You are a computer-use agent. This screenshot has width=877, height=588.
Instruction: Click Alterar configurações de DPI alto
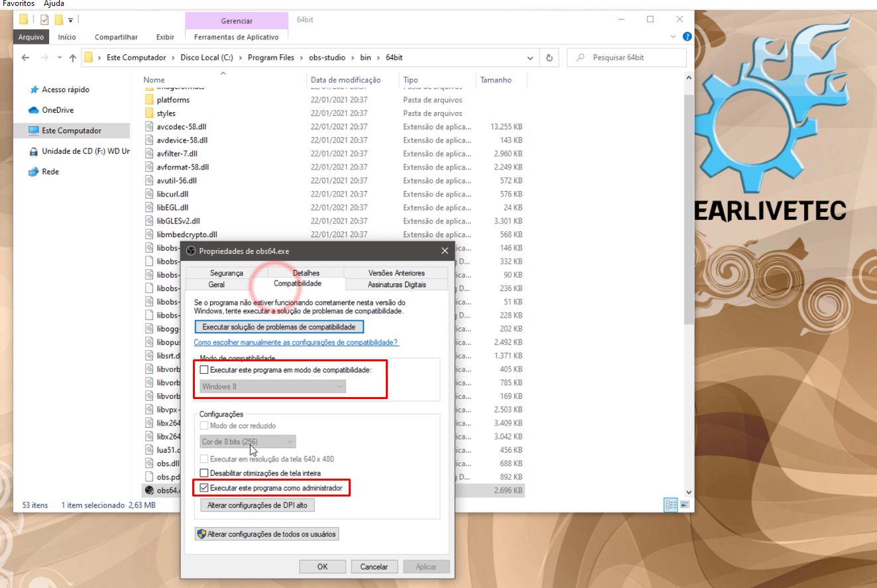click(258, 505)
